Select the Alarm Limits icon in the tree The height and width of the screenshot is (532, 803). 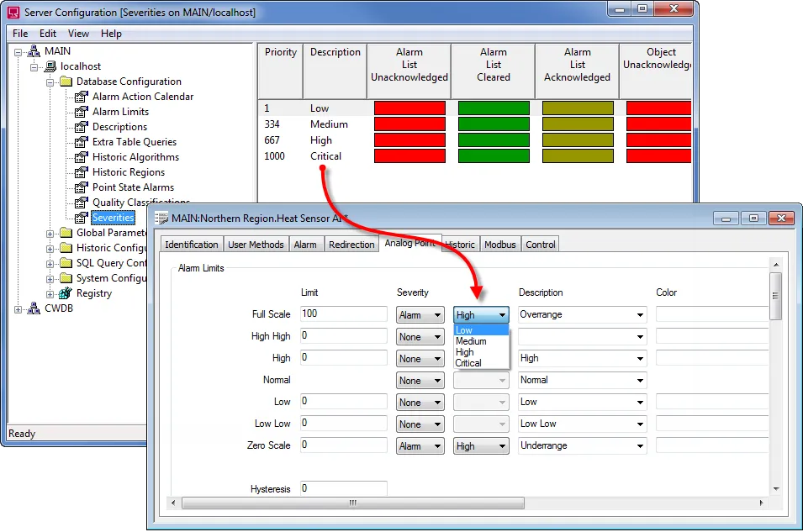click(x=80, y=111)
